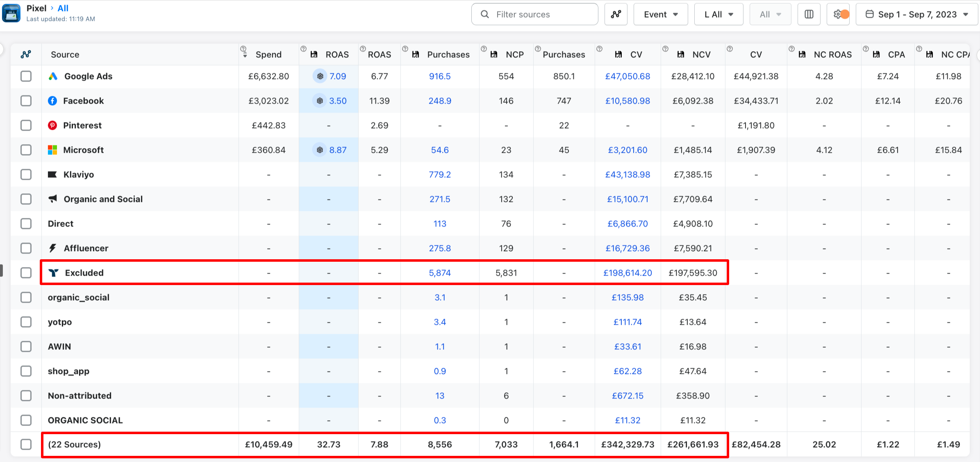Click the pixel icon next to NCP header
This screenshot has width=980, height=462.
494,54
